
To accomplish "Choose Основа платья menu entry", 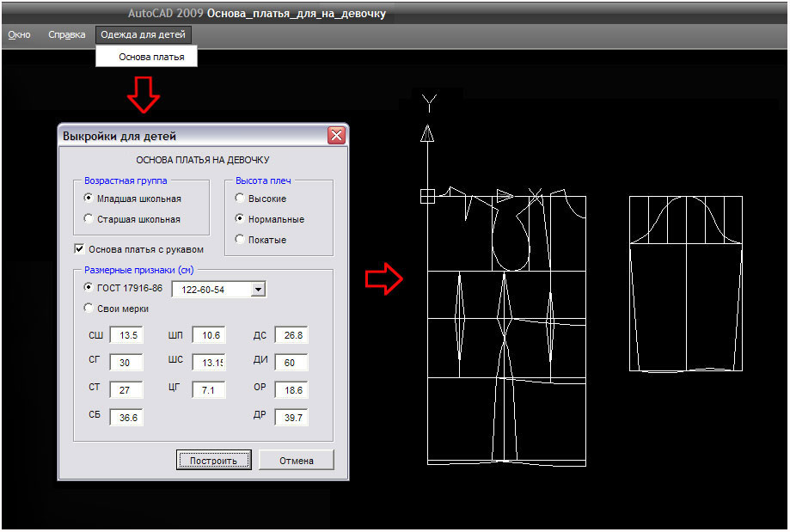I will coord(151,58).
